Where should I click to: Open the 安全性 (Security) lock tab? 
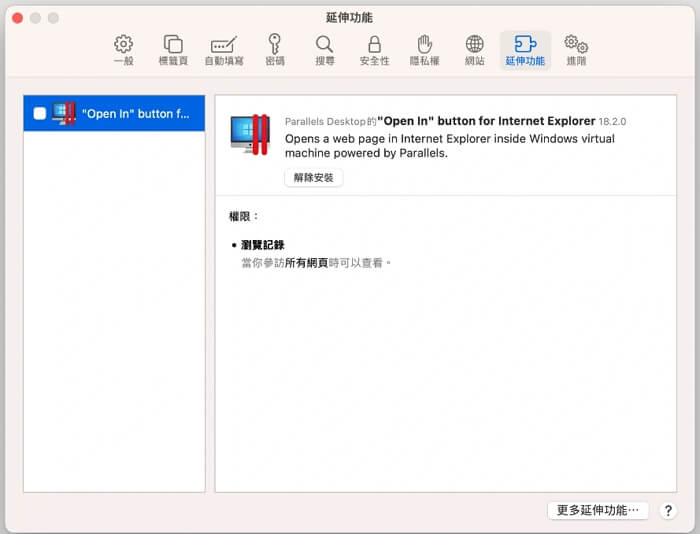[x=375, y=50]
